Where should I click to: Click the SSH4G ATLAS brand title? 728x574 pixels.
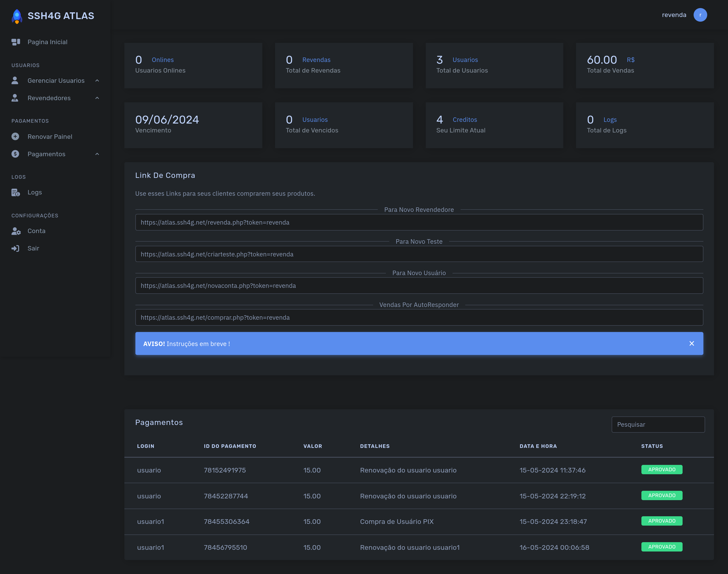[61, 16]
